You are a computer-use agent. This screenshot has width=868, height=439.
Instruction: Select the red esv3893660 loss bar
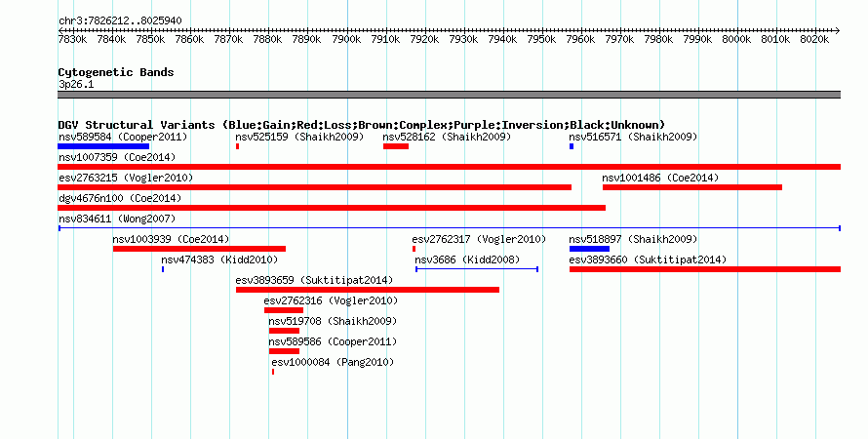705,269
